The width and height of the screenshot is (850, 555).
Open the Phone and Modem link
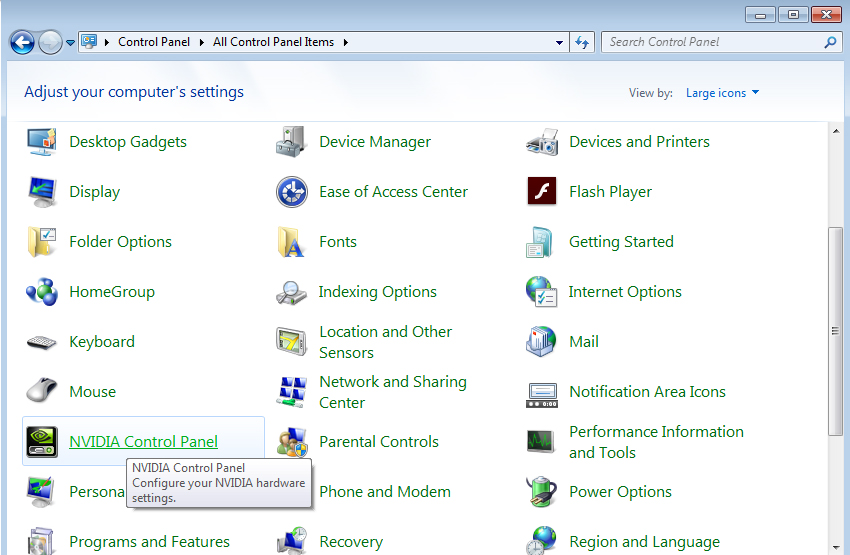(x=385, y=492)
